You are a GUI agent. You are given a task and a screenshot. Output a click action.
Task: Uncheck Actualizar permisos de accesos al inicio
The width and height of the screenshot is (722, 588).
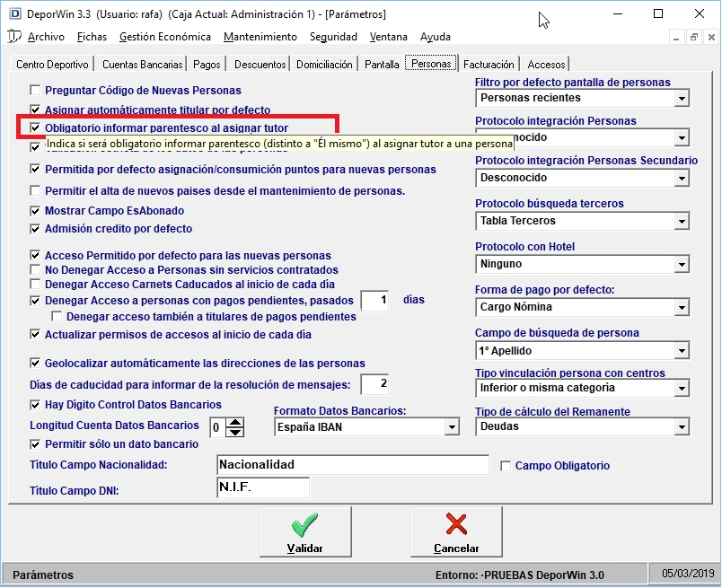coord(35,334)
